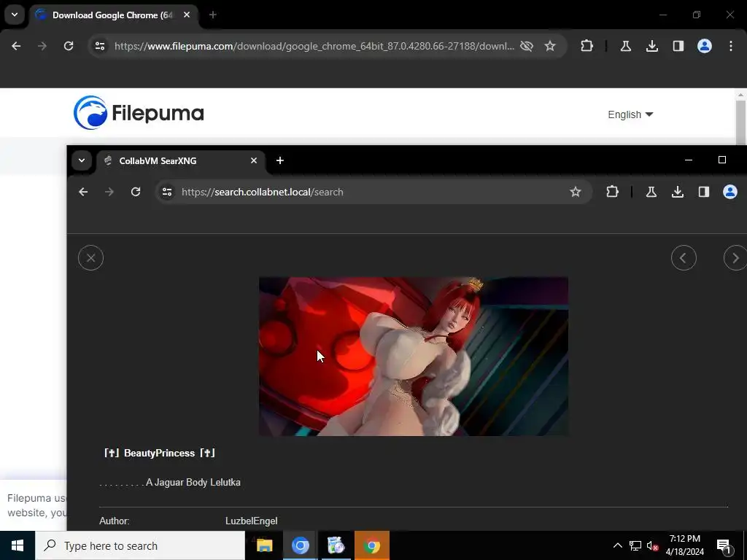Bookmark the Filepuma page with the star icon
Screen dimensions: 747x560
coord(550,46)
